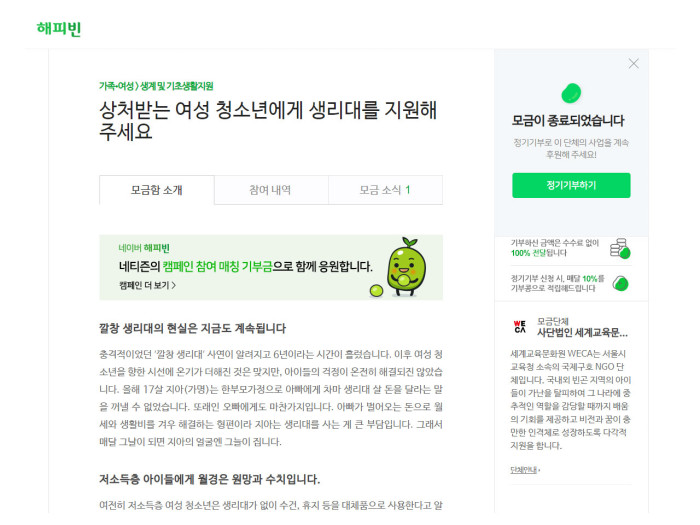This screenshot has height=525, width=700.
Task: Click the 네이버 해피빈 label in banner
Action: coord(144,248)
